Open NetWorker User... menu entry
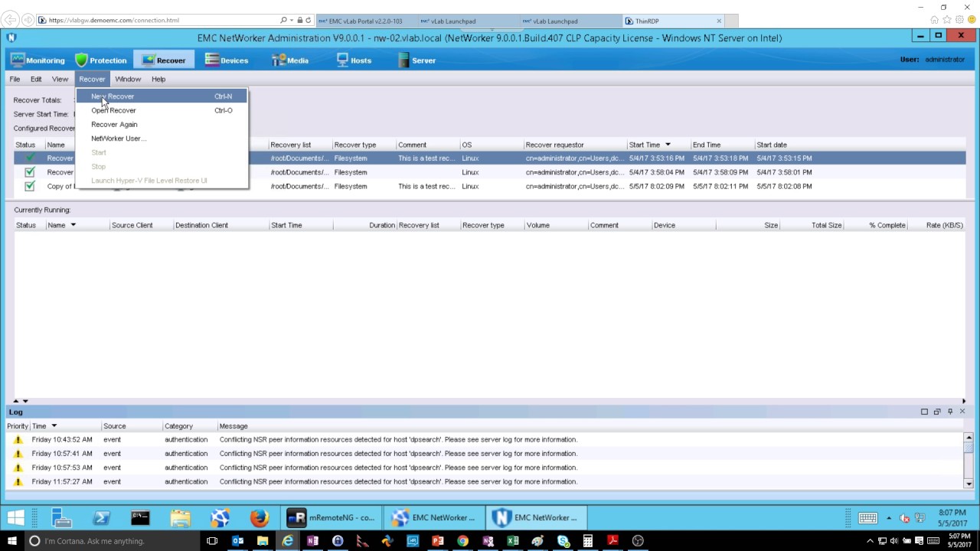Screen dimensions: 980x551 coord(162,139)
